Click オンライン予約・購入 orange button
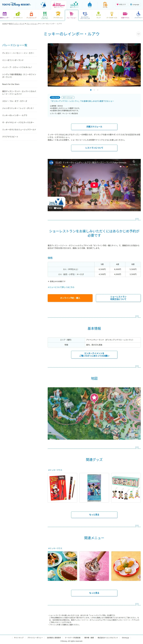This screenshot has height=644, width=143. click(70, 298)
